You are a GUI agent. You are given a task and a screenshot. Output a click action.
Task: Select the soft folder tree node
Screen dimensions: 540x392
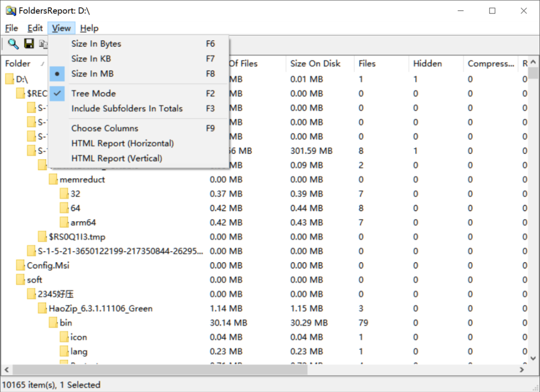click(34, 280)
